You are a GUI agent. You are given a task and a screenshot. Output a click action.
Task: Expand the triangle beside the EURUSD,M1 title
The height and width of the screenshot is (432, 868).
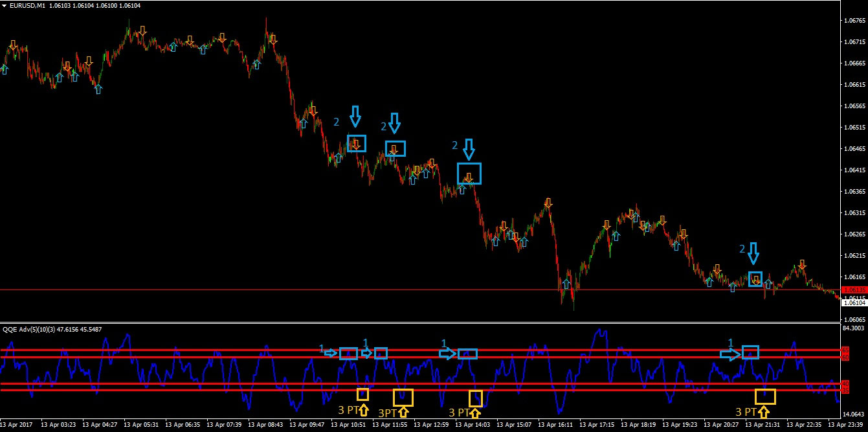[5, 6]
